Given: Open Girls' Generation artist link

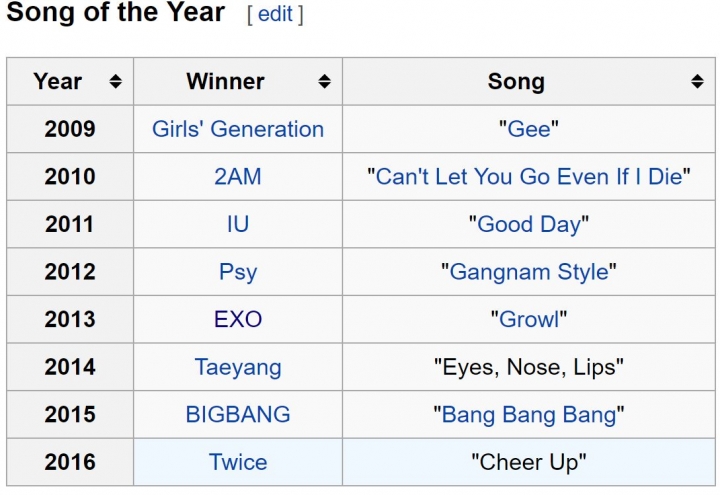Looking at the screenshot, I should point(238,129).
